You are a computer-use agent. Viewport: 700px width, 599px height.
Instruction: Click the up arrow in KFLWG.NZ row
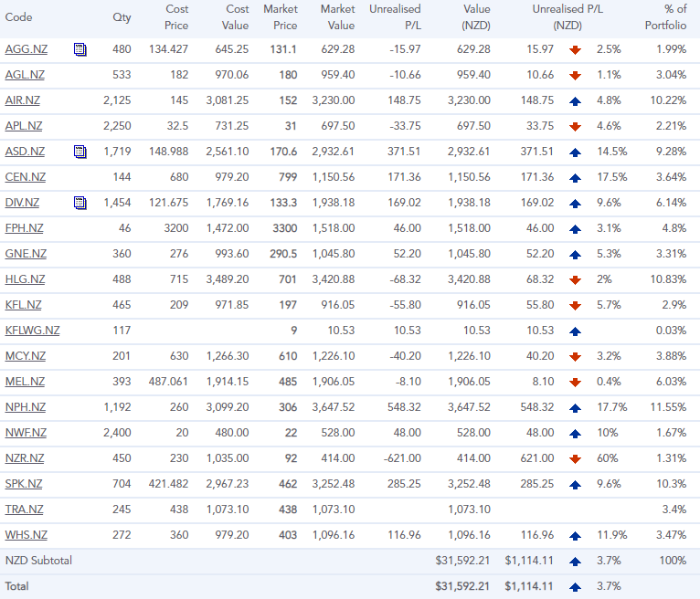pos(575,331)
